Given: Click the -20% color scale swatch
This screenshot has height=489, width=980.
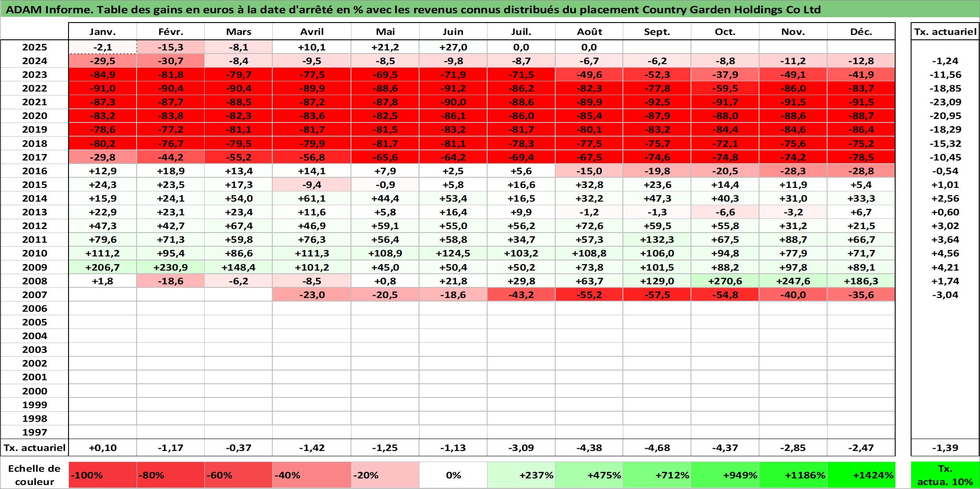Looking at the screenshot, I should [385, 475].
